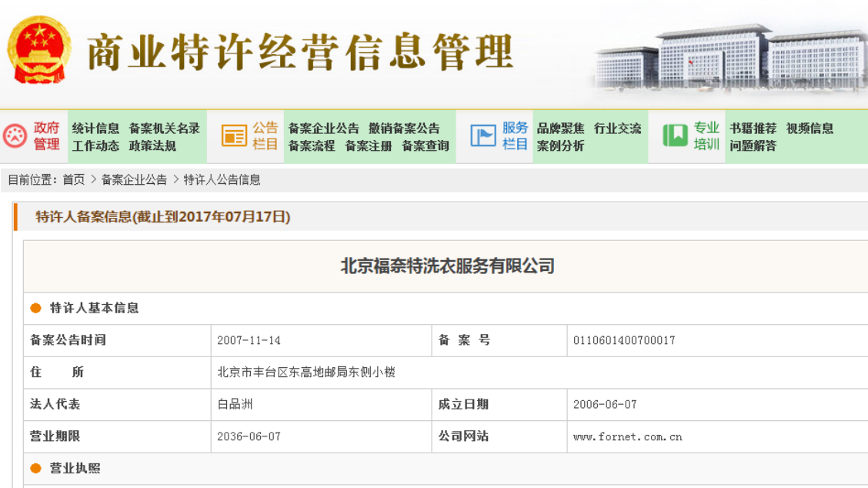Open 视频信息 under 专业培训

coord(810,129)
